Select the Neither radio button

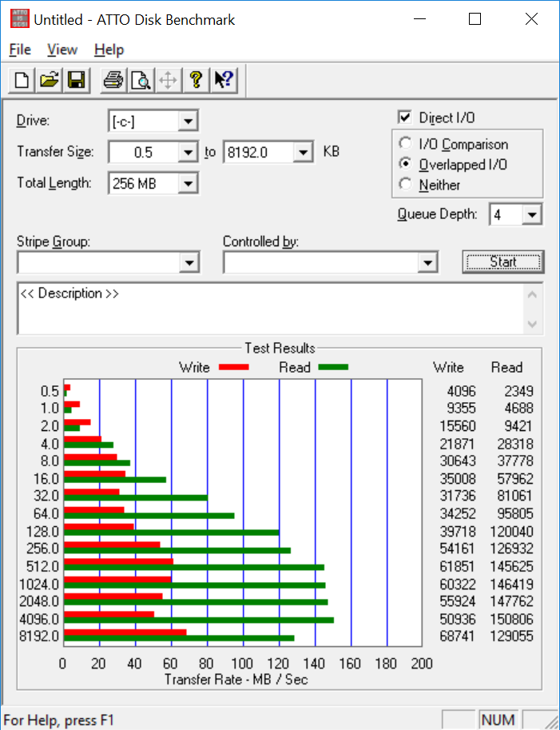coord(405,185)
